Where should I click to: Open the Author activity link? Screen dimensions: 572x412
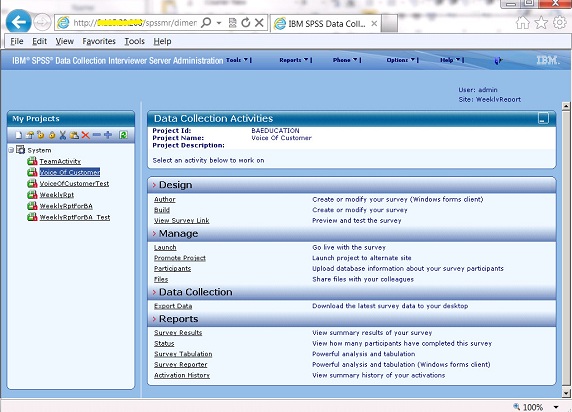pyautogui.click(x=165, y=200)
